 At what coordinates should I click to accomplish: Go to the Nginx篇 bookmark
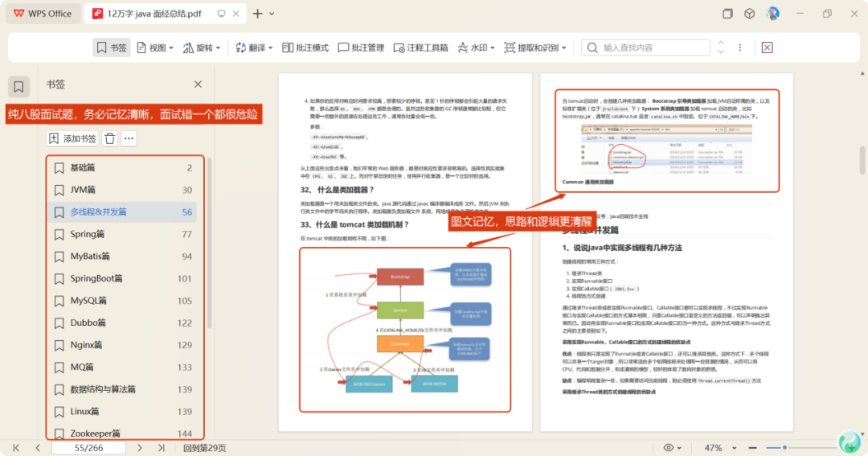122,345
